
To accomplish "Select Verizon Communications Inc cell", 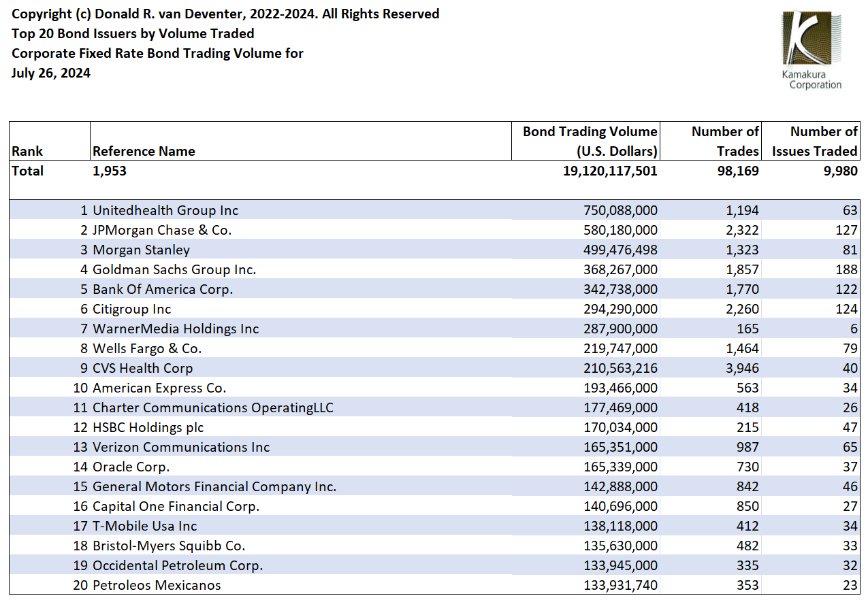I will pyautogui.click(x=181, y=447).
